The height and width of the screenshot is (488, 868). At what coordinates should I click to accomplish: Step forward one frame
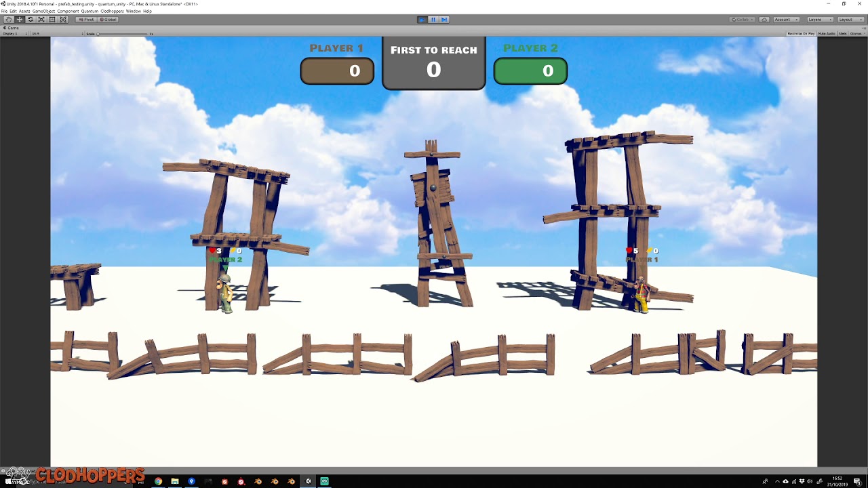(444, 20)
